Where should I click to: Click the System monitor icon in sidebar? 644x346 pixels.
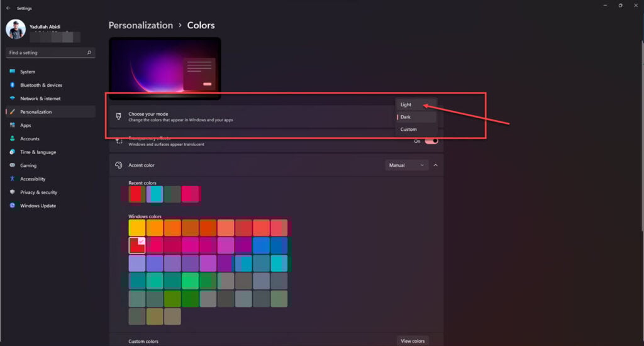[13, 72]
